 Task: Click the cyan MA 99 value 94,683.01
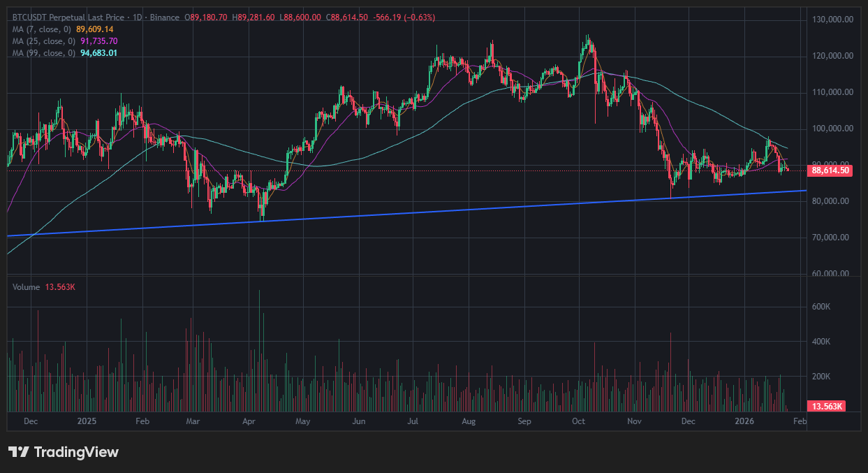pyautogui.click(x=98, y=53)
